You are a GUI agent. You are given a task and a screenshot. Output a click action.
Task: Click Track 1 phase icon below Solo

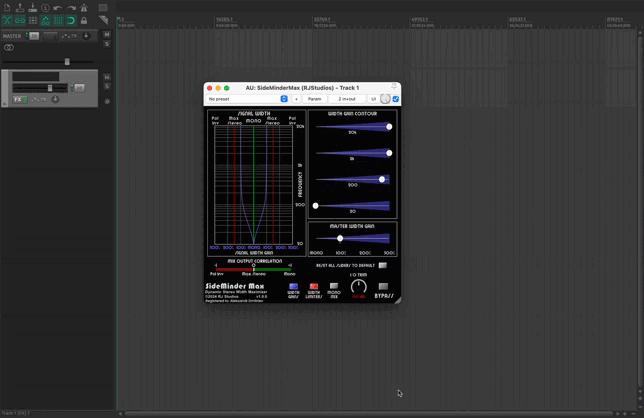(x=107, y=101)
